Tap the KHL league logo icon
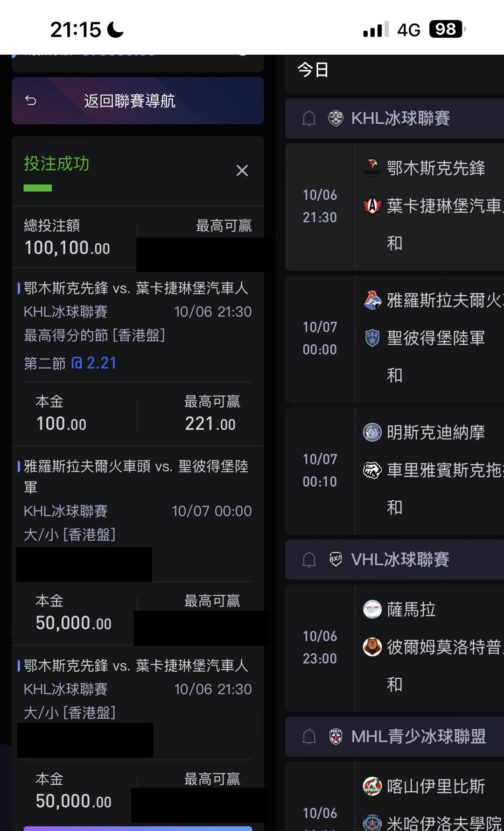The width and height of the screenshot is (504, 831). 336,119
